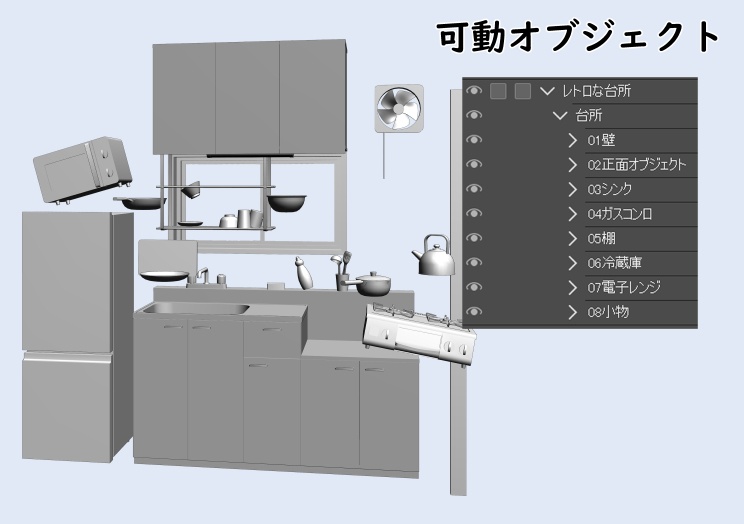The height and width of the screenshot is (524, 744).
Task: Collapse the 台所 group chevron
Action: 560,115
